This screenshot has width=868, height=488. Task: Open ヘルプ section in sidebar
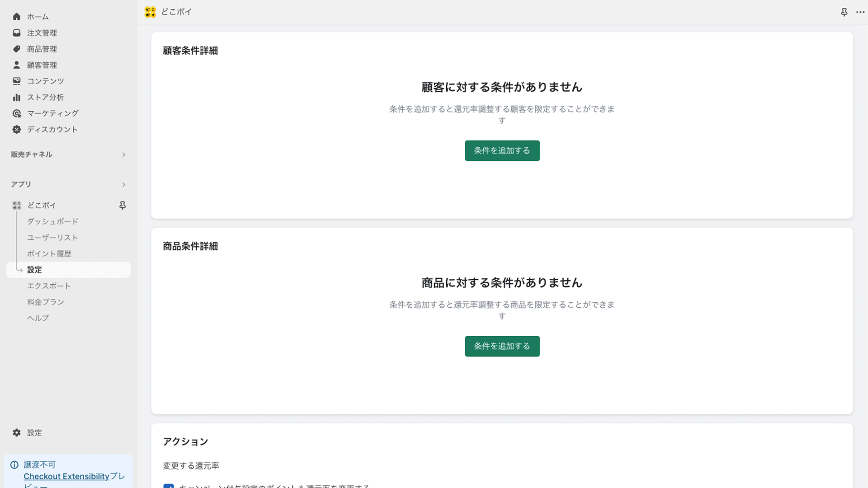coord(38,318)
